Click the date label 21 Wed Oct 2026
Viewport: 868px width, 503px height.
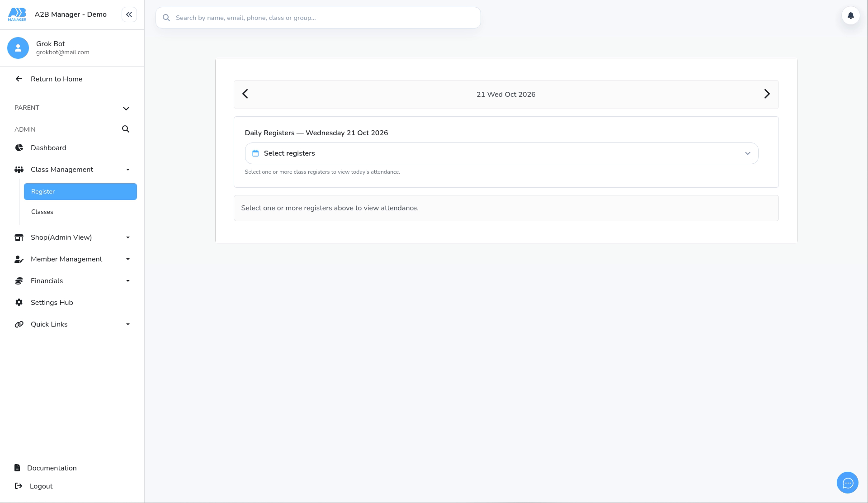point(506,95)
